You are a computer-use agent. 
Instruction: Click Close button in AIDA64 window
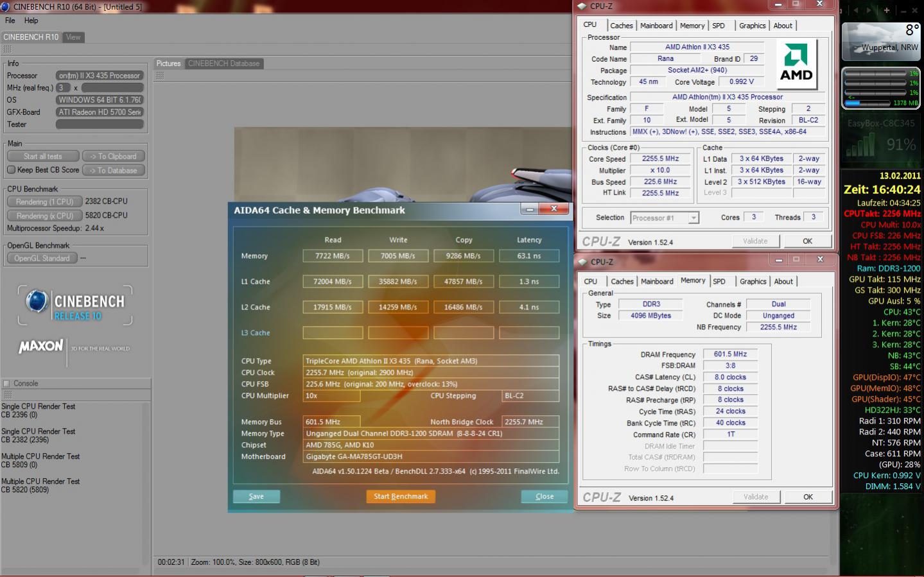[545, 496]
